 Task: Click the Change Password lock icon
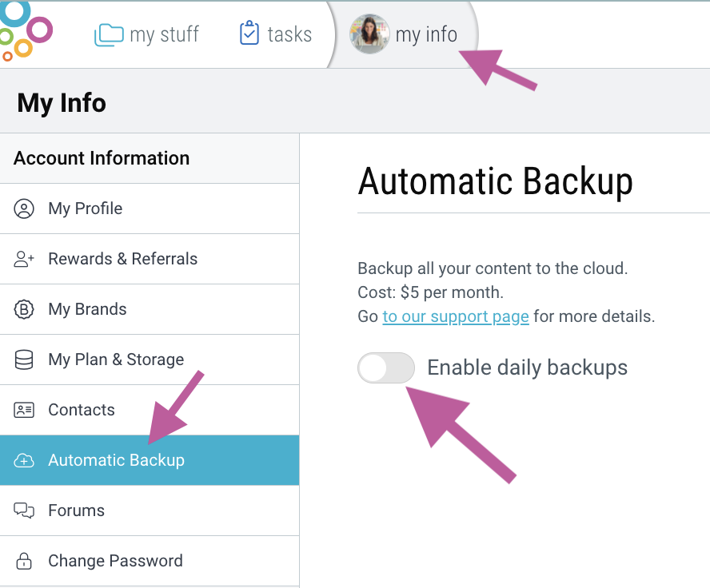click(x=24, y=562)
